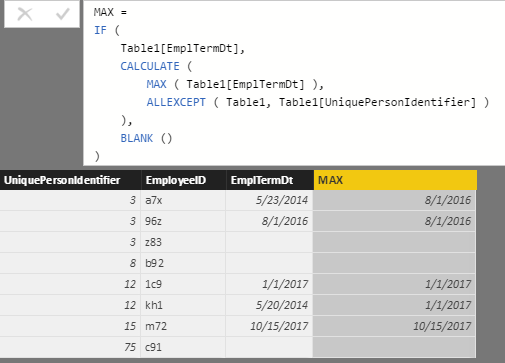Select the EmployeeID cell a7x
Screen dimensions: 505x363
point(183,200)
